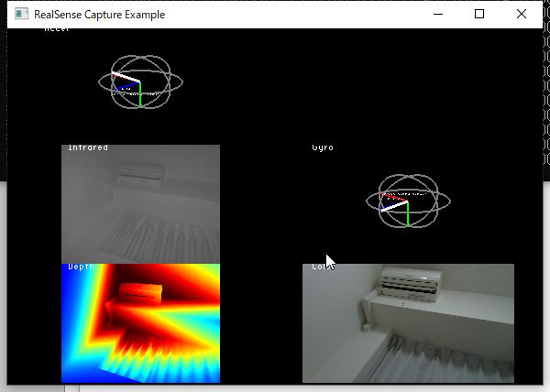Click the Gyro motion sphere widget
The width and height of the screenshot is (550, 392).
pos(408,201)
